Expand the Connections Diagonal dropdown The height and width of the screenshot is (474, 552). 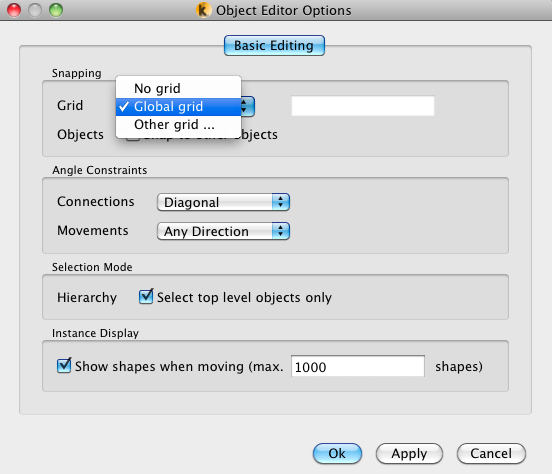coord(223,202)
